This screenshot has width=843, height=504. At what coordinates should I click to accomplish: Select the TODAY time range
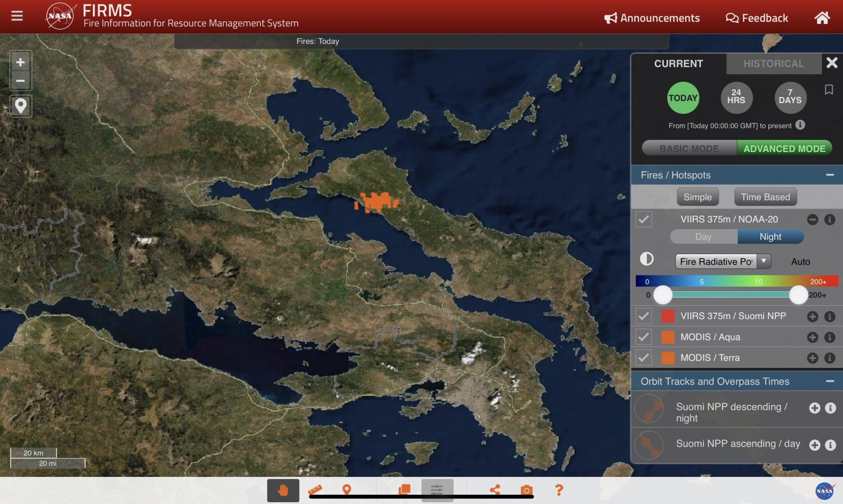point(683,98)
